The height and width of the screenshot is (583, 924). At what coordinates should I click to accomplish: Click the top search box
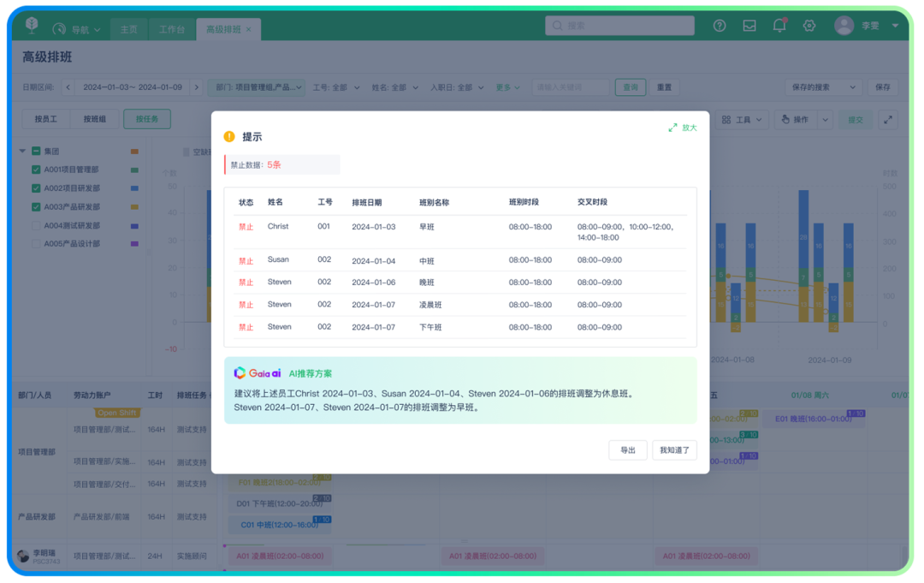(619, 26)
